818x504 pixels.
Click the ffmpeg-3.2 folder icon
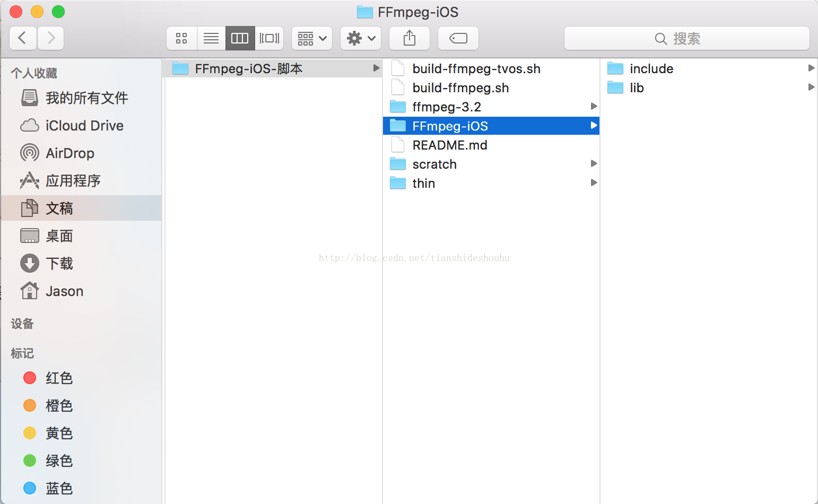click(x=398, y=107)
